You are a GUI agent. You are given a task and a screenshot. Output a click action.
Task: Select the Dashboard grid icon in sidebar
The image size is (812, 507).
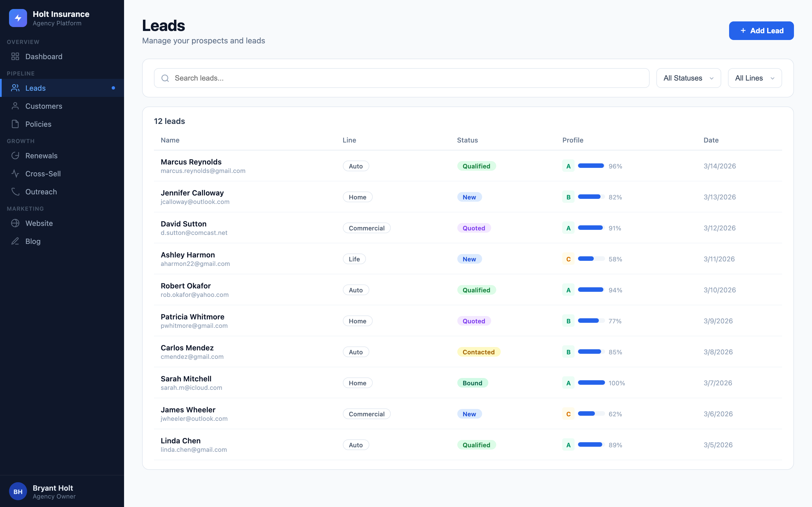point(15,56)
